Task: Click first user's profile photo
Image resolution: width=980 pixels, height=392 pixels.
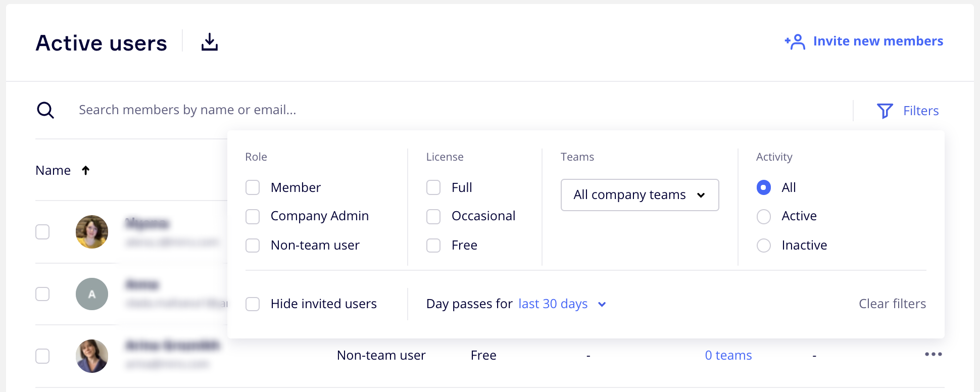Action: point(92,232)
